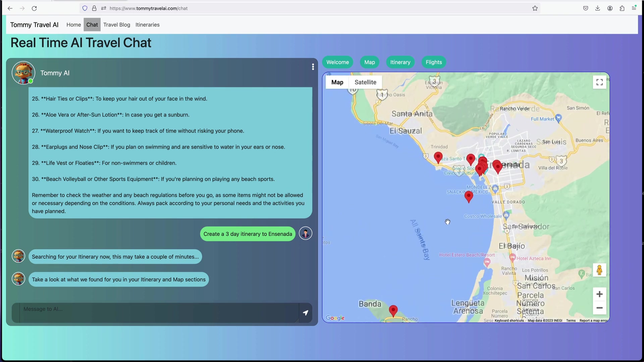Open the Pocket save icon
Image resolution: width=644 pixels, height=362 pixels.
[586, 8]
